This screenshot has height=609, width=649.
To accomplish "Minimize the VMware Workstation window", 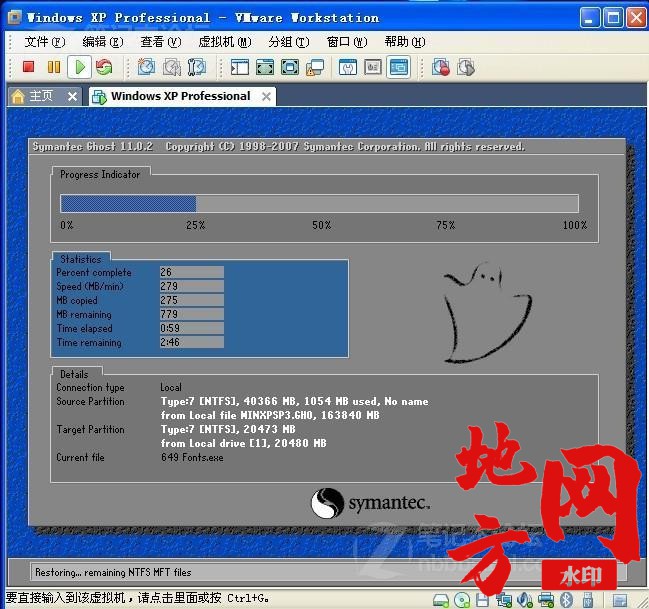I will (x=590, y=18).
